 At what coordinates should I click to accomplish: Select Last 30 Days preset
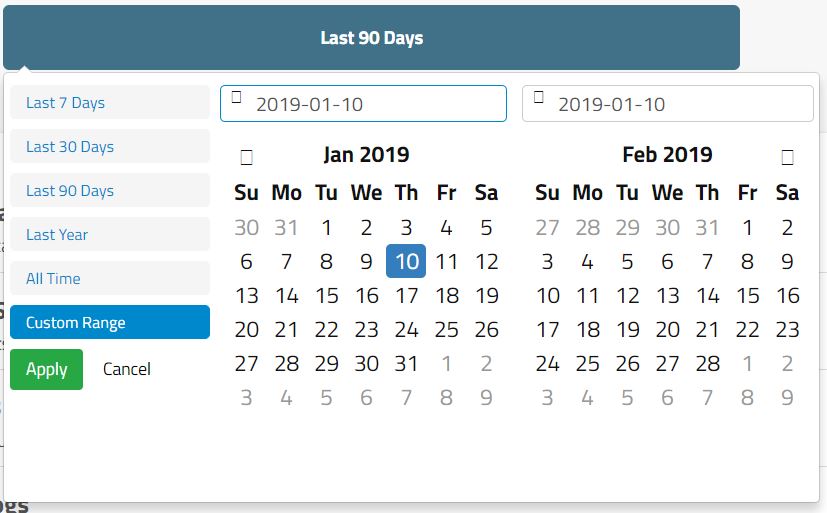point(110,147)
